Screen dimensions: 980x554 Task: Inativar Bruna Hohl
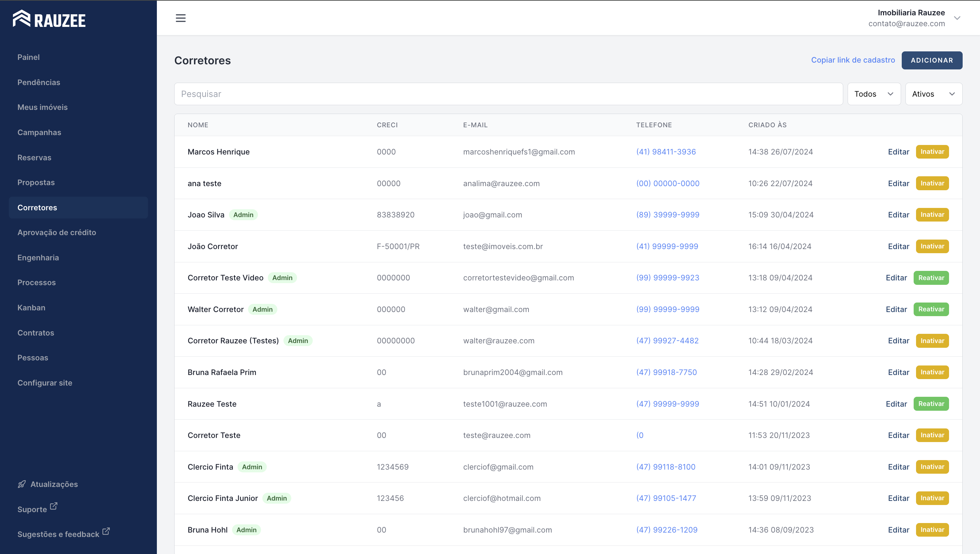point(932,529)
